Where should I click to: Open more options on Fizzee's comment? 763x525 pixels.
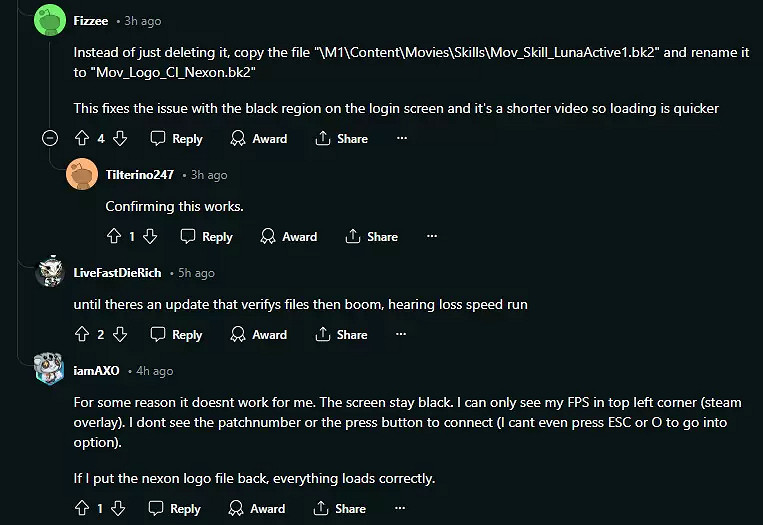(402, 139)
